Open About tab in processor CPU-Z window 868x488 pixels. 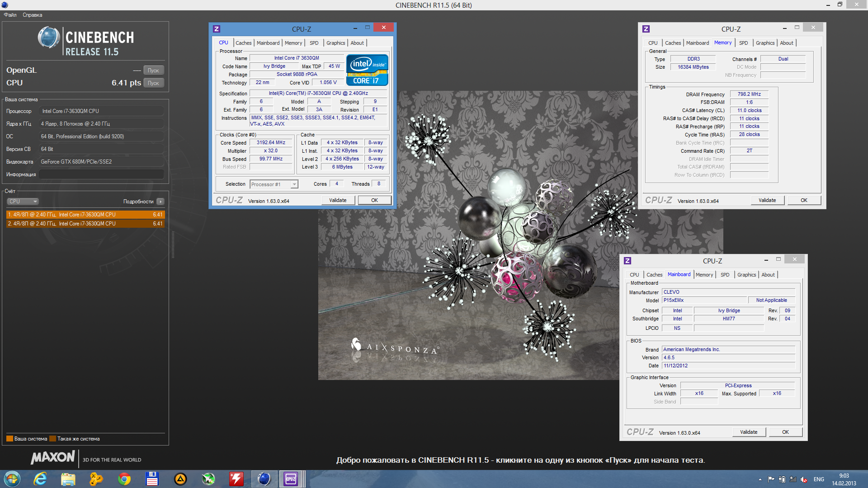[357, 43]
